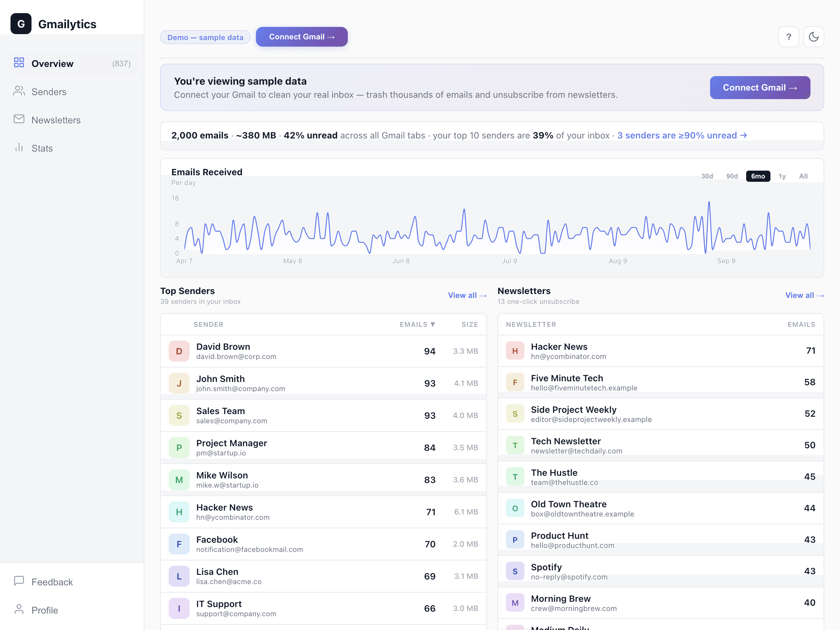Click the 2,000 emails summary text

click(200, 136)
